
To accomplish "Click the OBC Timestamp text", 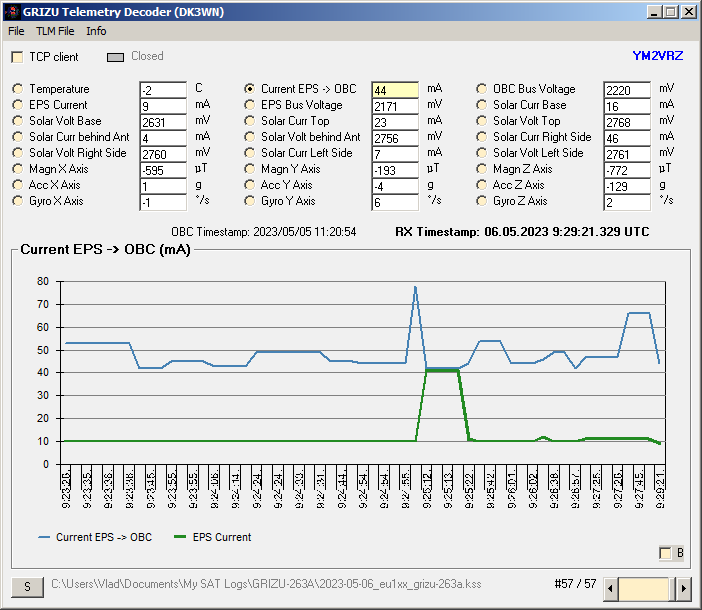I will pos(264,232).
